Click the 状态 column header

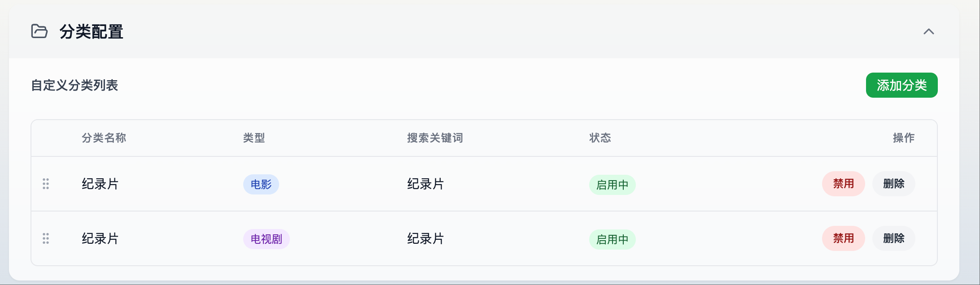[600, 138]
